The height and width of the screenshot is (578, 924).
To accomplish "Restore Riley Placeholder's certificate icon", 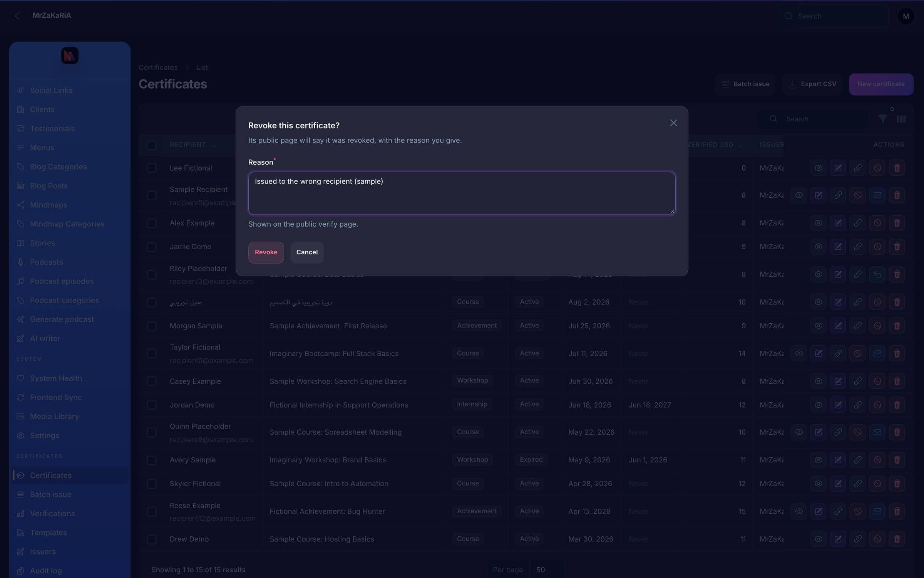I will [877, 274].
